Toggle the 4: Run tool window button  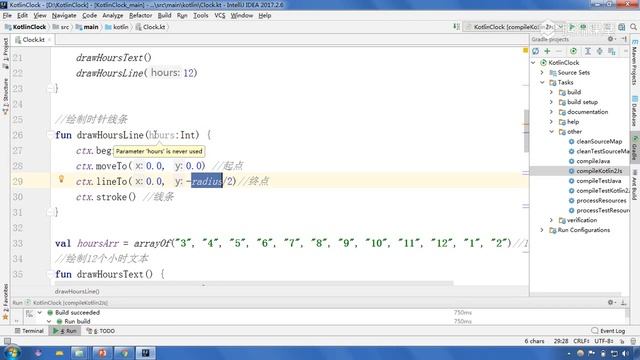(65, 331)
